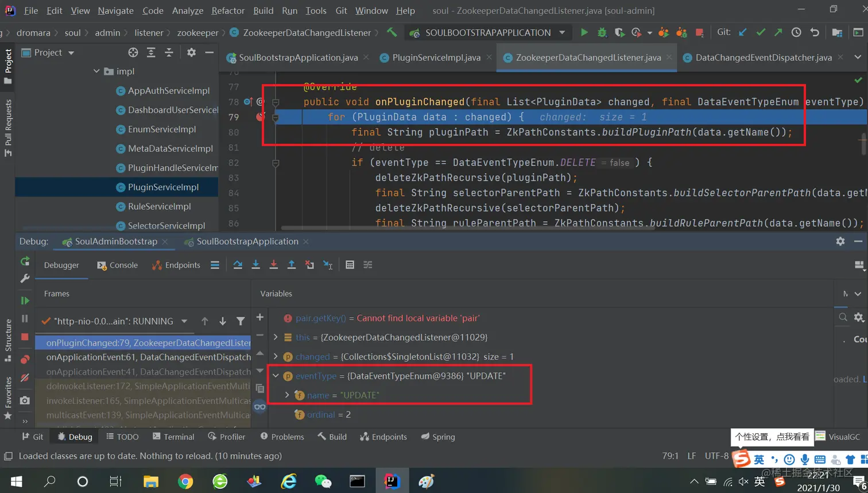
Task: Open the Problems tool window button
Action: (x=282, y=437)
